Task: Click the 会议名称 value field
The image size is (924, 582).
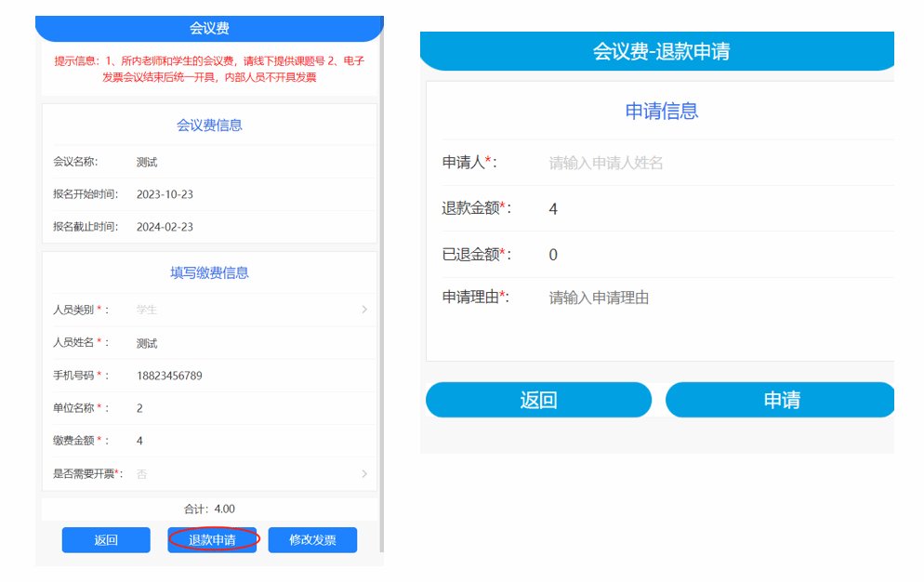Action: [242, 162]
